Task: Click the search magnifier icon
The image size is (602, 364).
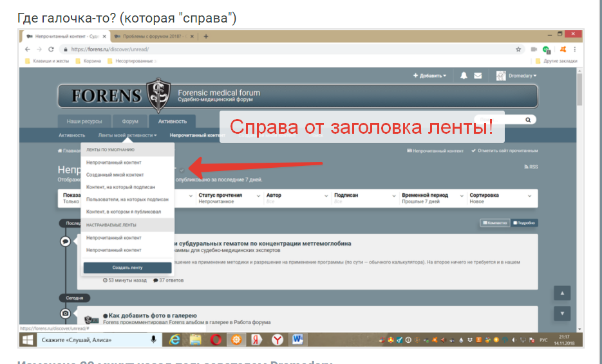Action: point(529,120)
